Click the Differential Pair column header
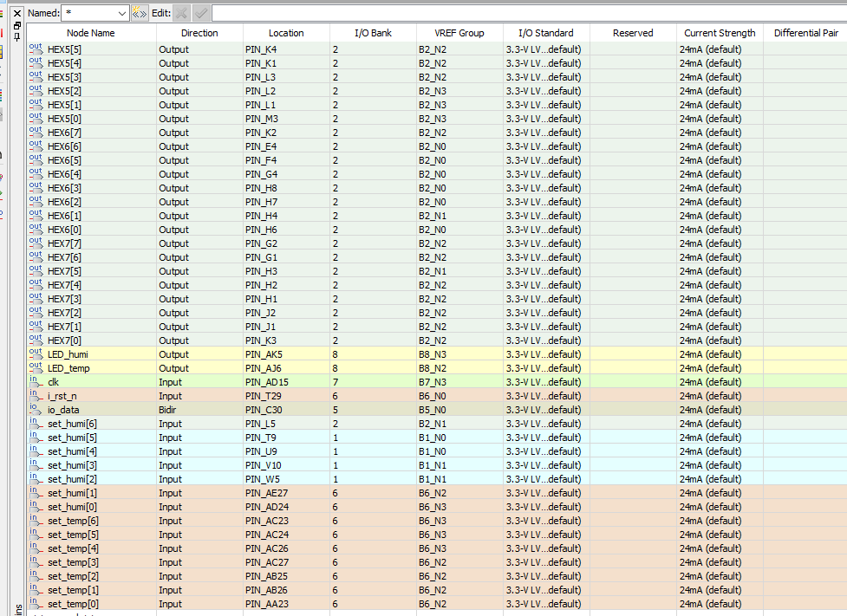 (x=806, y=33)
